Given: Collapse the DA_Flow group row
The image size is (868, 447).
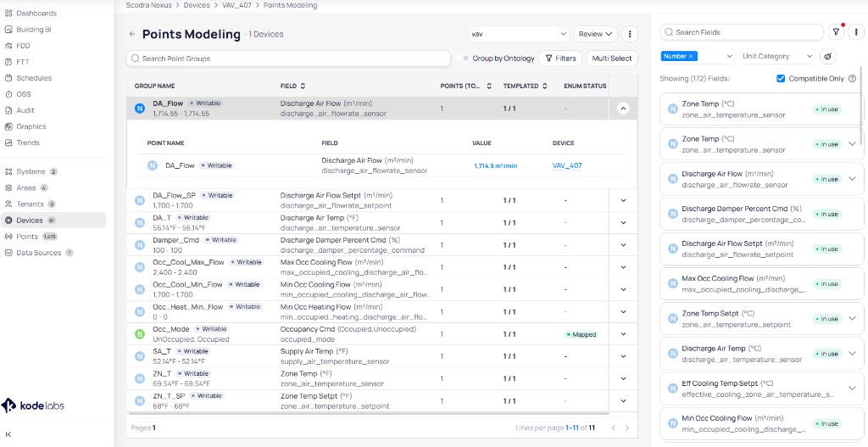Looking at the screenshot, I should (623, 109).
